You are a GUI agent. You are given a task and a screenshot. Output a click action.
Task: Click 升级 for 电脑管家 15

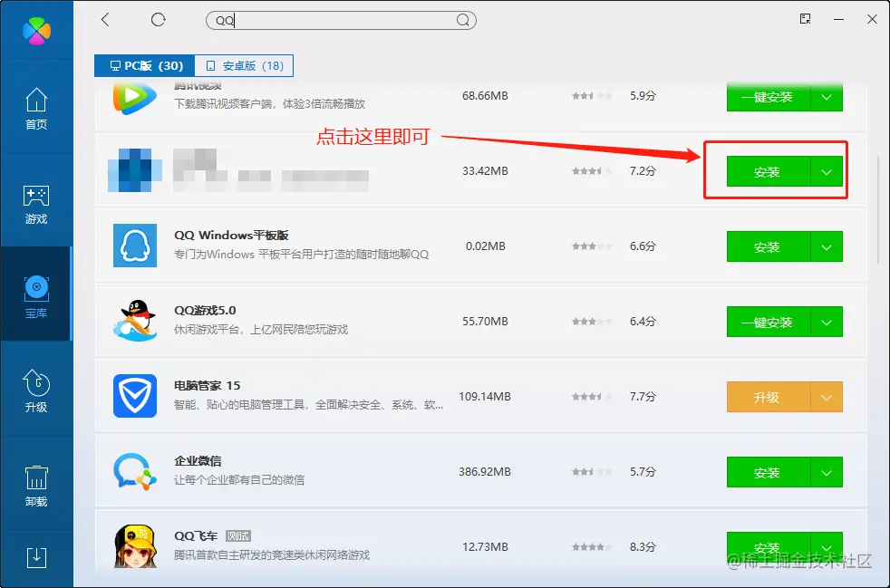click(769, 398)
